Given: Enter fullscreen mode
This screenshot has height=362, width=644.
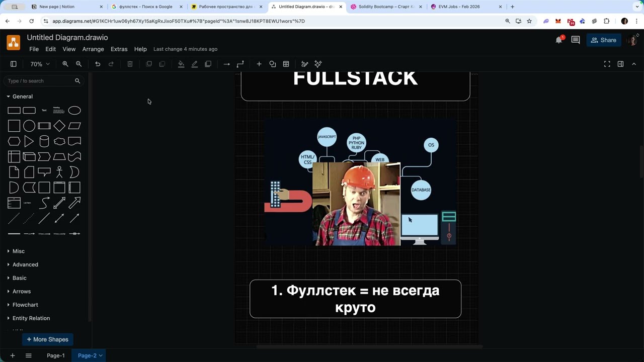Looking at the screenshot, I should [607, 64].
